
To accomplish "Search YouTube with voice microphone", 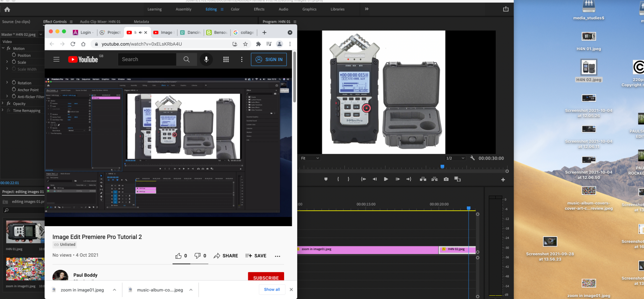I will coord(206,59).
